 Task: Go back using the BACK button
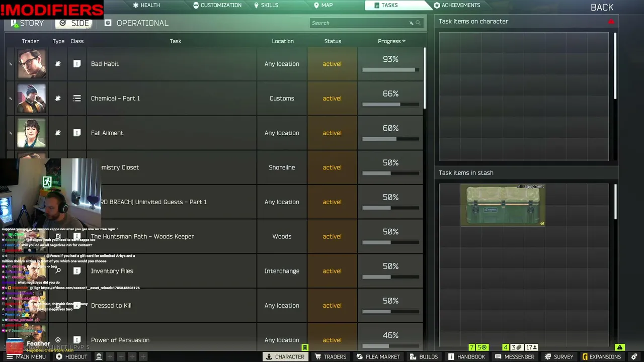[602, 8]
